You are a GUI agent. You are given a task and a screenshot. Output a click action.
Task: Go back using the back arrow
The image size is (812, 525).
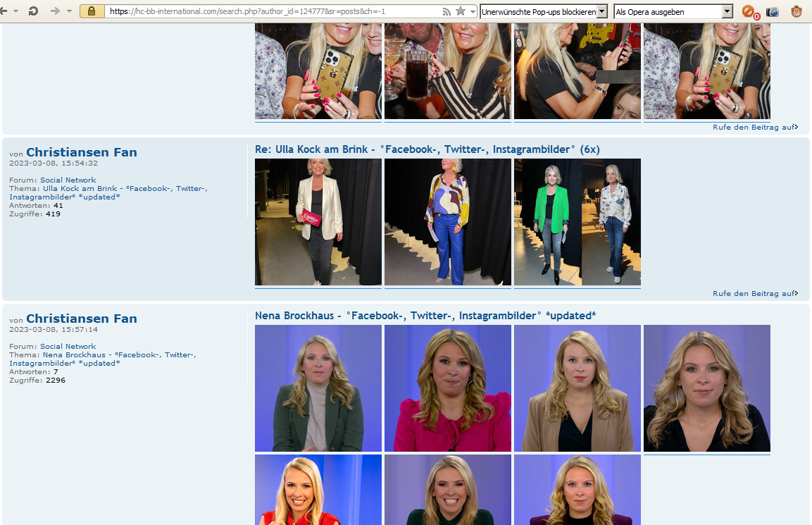(3, 11)
